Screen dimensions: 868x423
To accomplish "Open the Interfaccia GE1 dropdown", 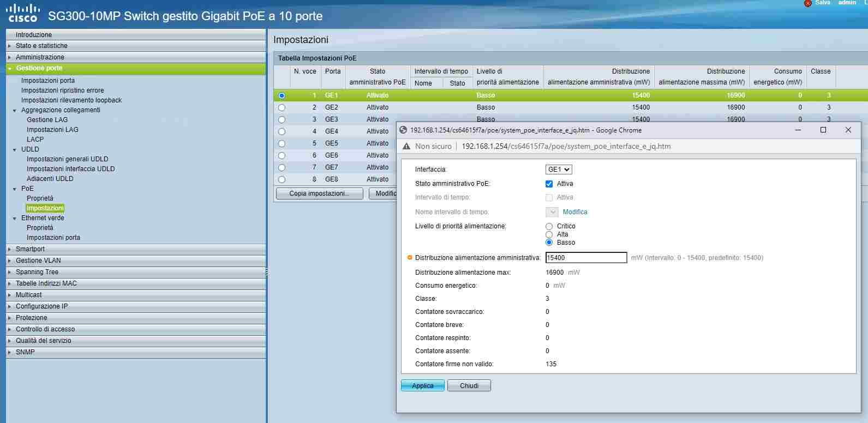I will (559, 170).
